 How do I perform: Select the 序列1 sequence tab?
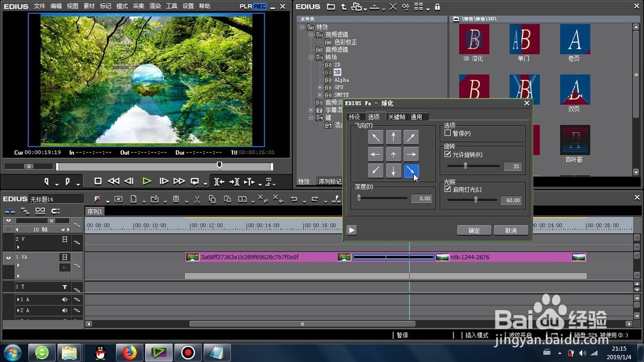95,211
